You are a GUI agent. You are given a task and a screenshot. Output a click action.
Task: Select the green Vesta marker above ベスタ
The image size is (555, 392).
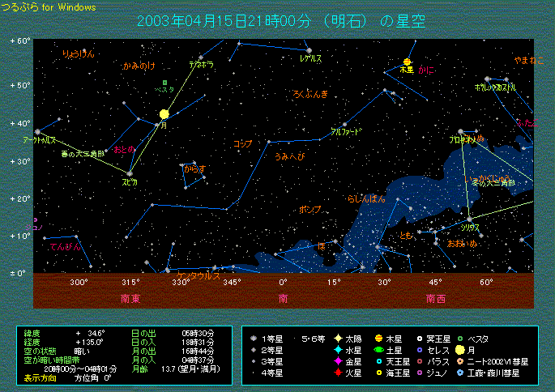click(x=164, y=83)
